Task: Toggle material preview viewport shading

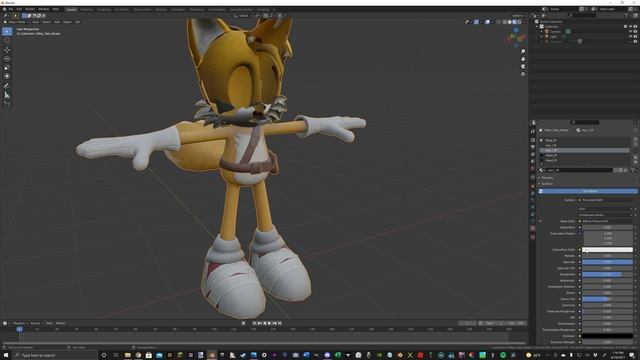Action: tap(514, 22)
